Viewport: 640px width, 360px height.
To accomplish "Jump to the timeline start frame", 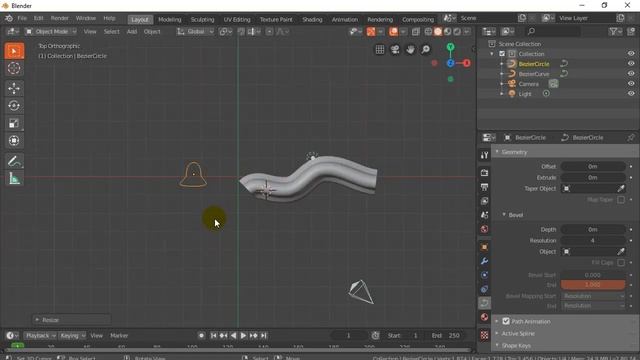I will [213, 336].
